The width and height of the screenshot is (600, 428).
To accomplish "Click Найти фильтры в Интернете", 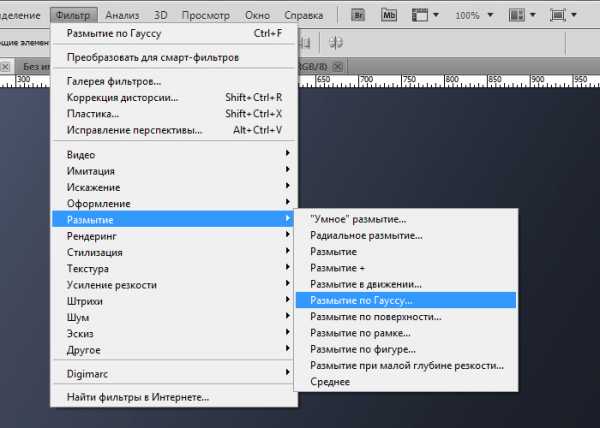I will [138, 397].
